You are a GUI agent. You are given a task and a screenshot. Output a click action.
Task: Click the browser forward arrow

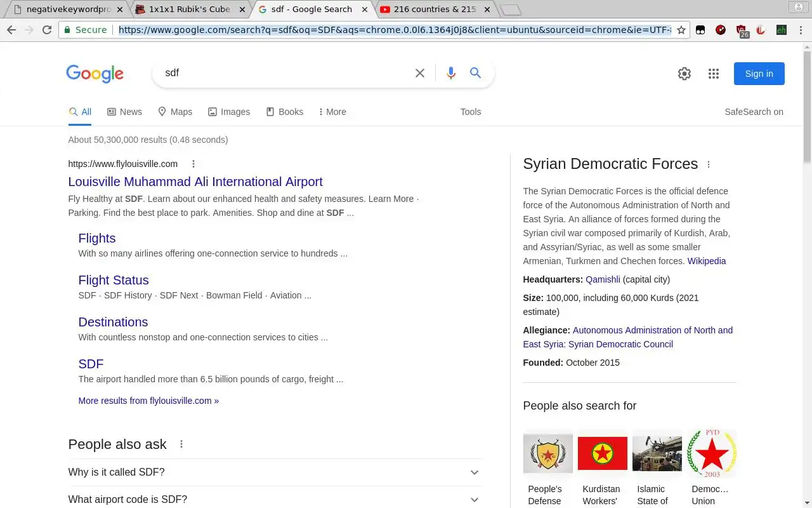click(29, 30)
